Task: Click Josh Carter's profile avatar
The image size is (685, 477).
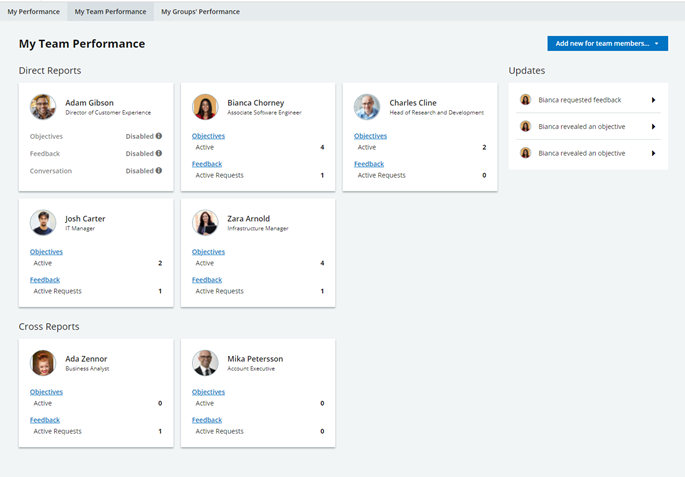Action: [43, 223]
